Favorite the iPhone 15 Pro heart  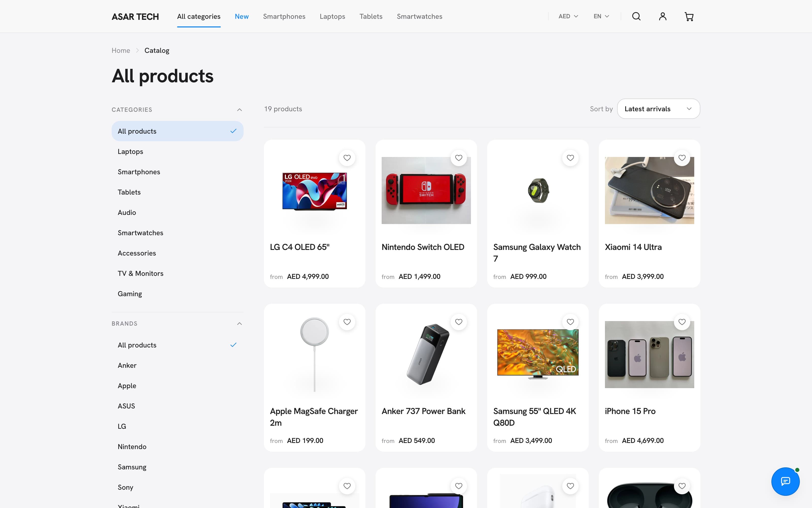[682, 322]
